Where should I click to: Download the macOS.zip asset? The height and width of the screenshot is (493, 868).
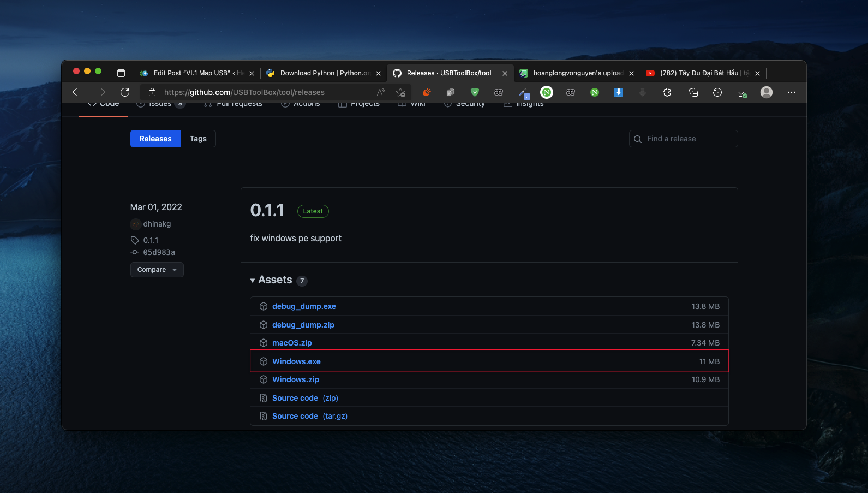(292, 343)
